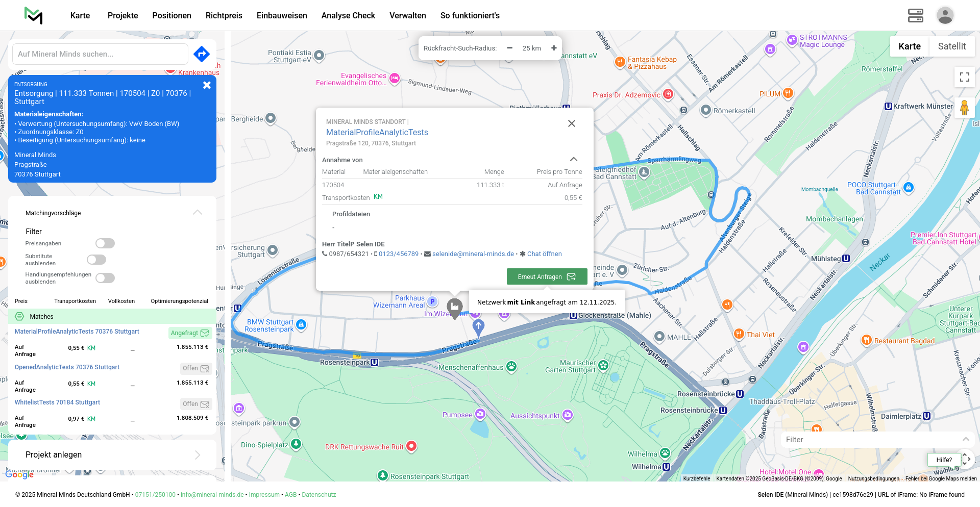Toggle Handlungsempfehlungen ausblenden switch
Viewport: 980px width, 507px height.
tap(105, 278)
